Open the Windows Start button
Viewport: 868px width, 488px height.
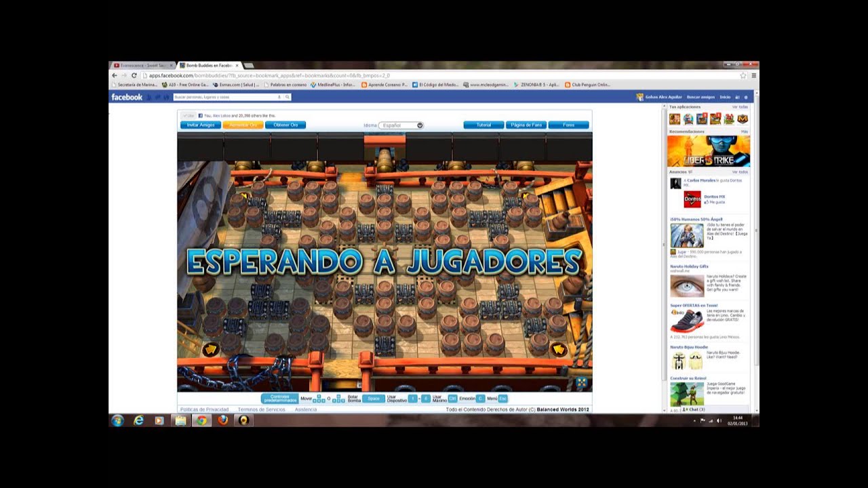coord(117,420)
